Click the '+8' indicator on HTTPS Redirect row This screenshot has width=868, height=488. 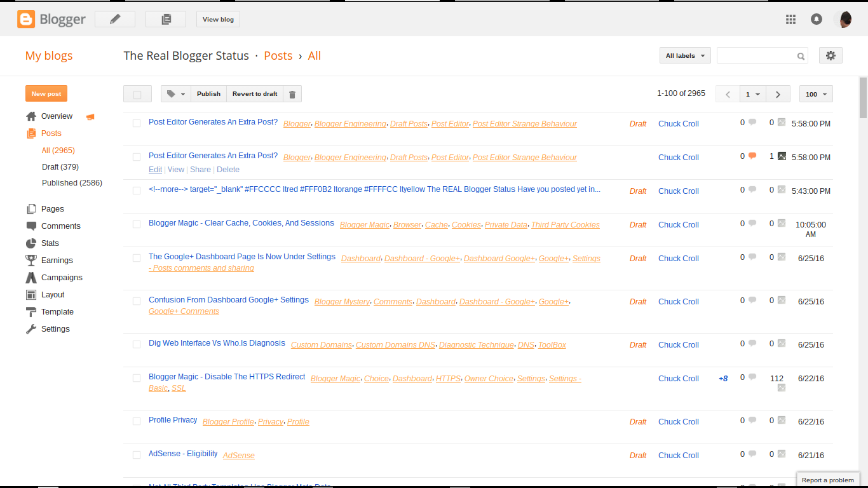723,379
